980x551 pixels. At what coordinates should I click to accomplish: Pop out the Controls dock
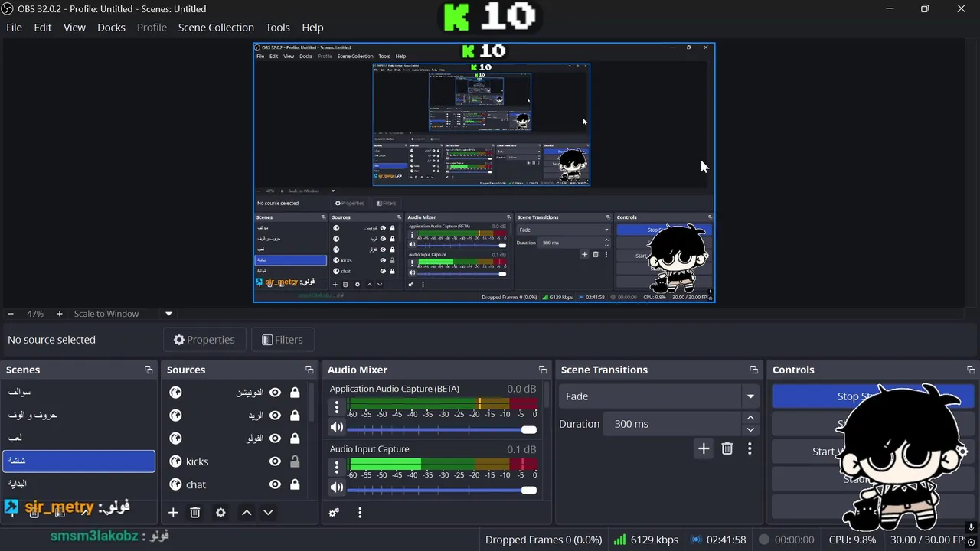971,370
